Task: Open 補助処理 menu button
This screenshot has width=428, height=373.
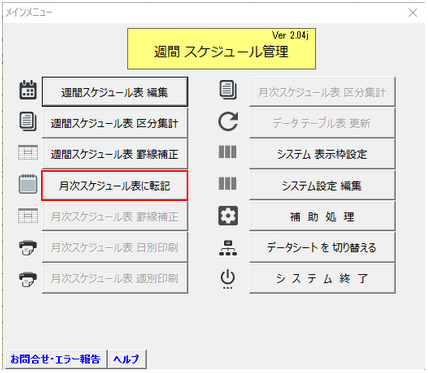Action: tap(322, 217)
